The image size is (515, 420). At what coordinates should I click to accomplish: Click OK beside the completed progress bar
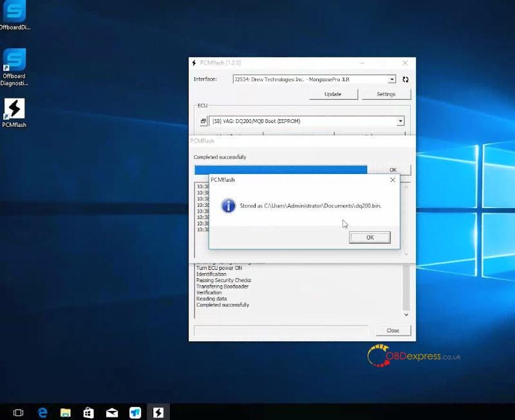393,169
